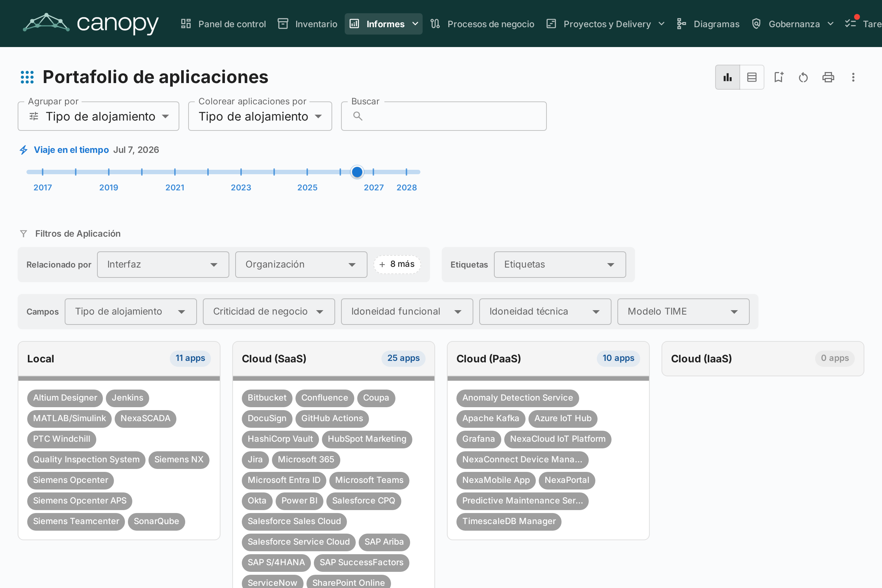Image resolution: width=882 pixels, height=588 pixels.
Task: Switch to table list view
Action: tap(752, 77)
